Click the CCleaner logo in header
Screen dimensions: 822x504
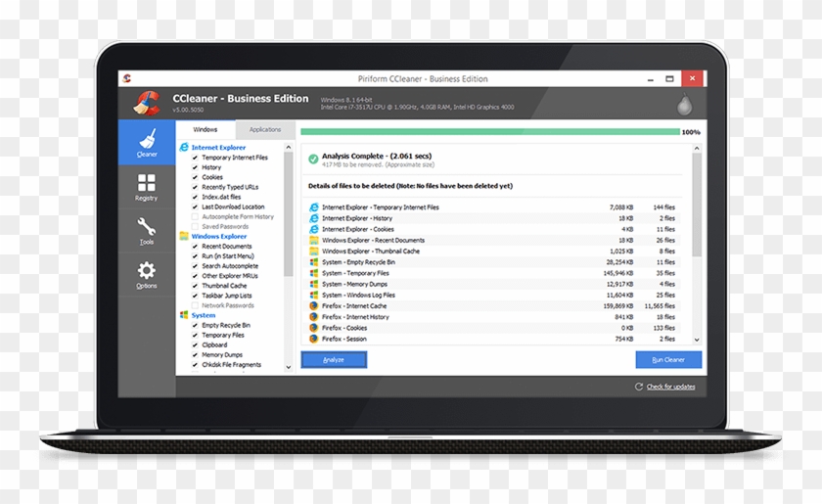[x=147, y=103]
